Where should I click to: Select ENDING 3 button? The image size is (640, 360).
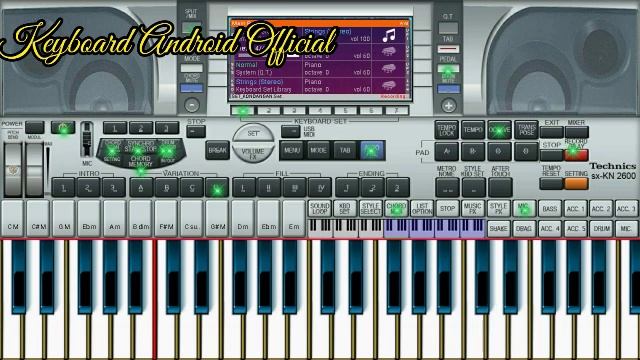(398, 188)
